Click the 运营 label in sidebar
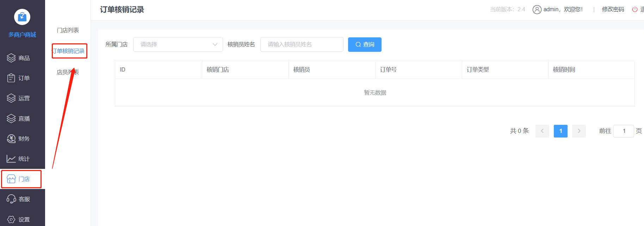The image size is (644, 226). click(24, 98)
